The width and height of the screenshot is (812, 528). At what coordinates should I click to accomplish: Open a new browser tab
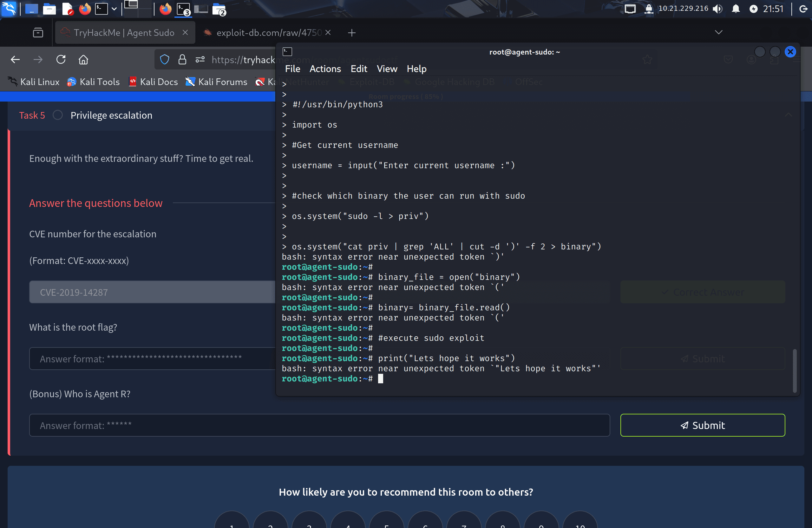click(352, 32)
